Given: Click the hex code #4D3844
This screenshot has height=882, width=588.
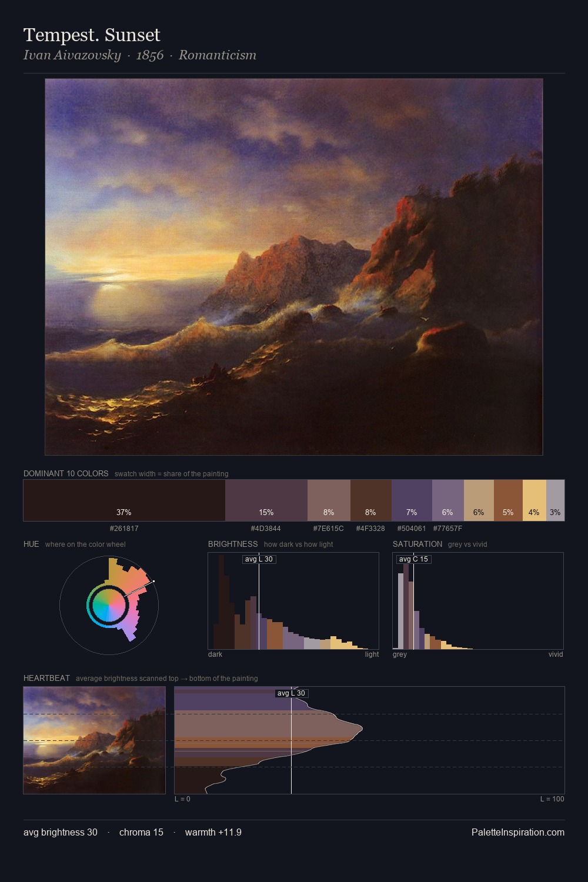Looking at the screenshot, I should click(x=266, y=529).
